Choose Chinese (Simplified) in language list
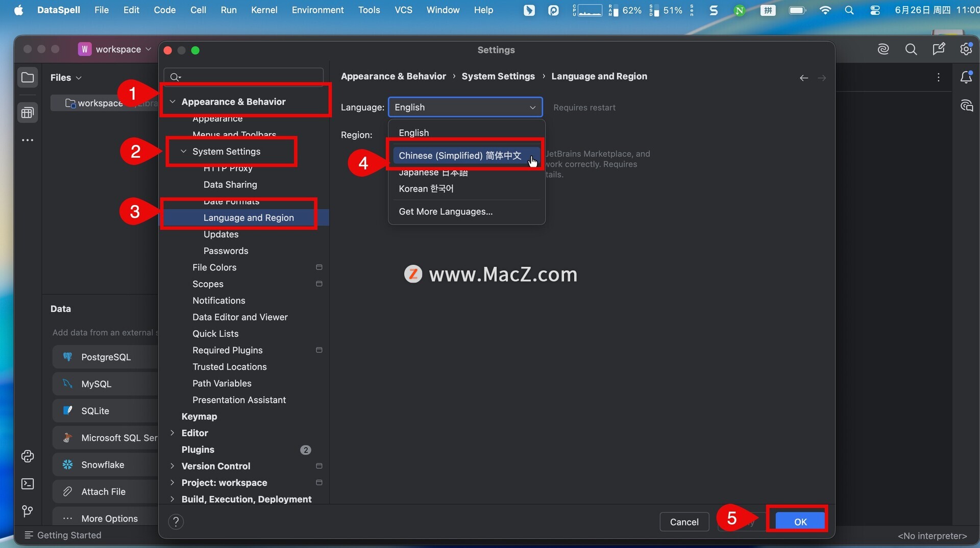This screenshot has height=548, width=980. click(467, 155)
